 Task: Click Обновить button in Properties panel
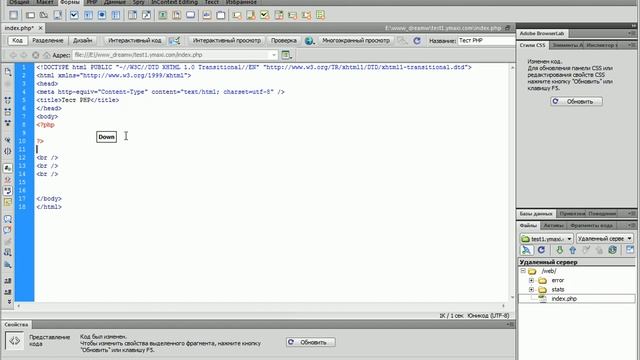tap(311, 342)
